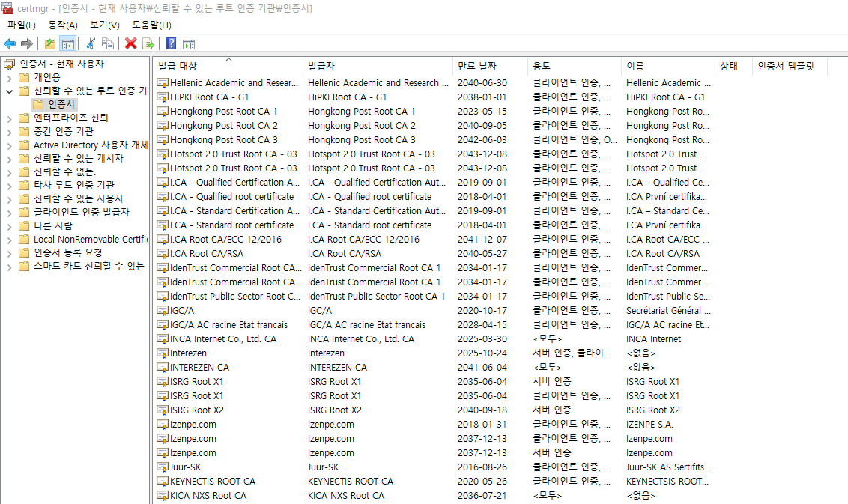Expand the Local NonRemovable Certificates node chevron
This screenshot has width=848, height=504.
tap(9, 240)
